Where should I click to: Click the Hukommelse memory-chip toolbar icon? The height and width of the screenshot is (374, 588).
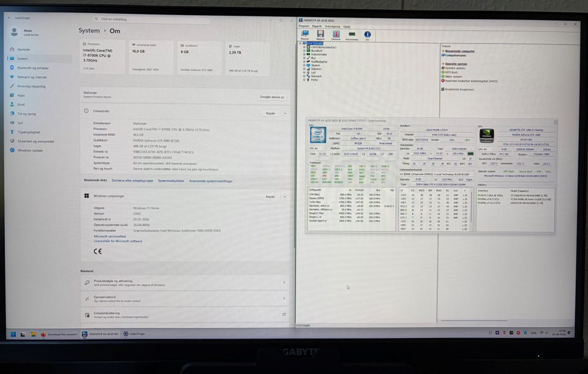352,35
